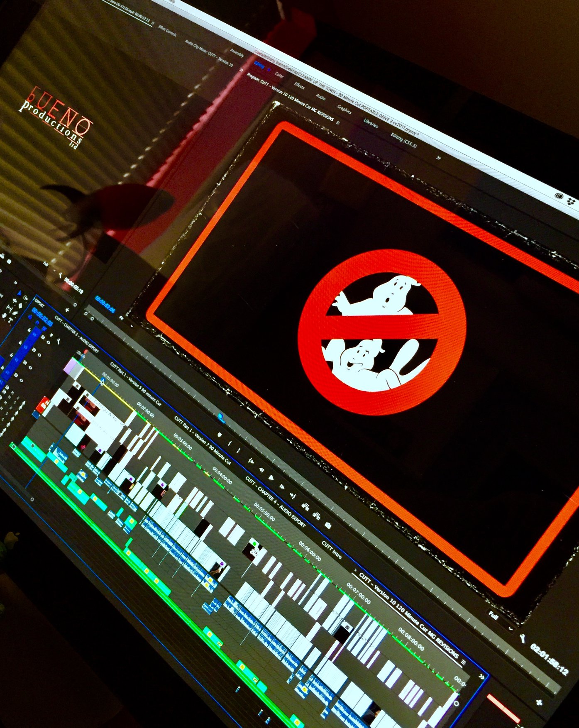Select the Selection tool arrow
Screen dimensions: 579x728
(20, 293)
